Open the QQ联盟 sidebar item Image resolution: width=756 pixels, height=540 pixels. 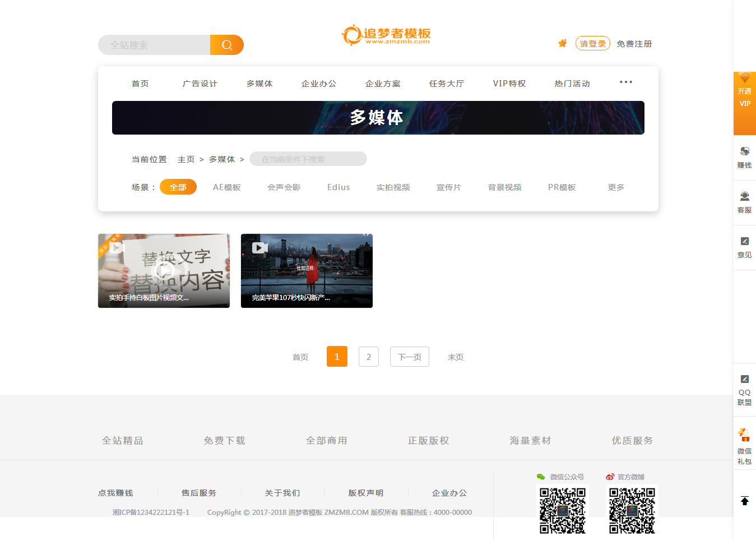point(744,390)
